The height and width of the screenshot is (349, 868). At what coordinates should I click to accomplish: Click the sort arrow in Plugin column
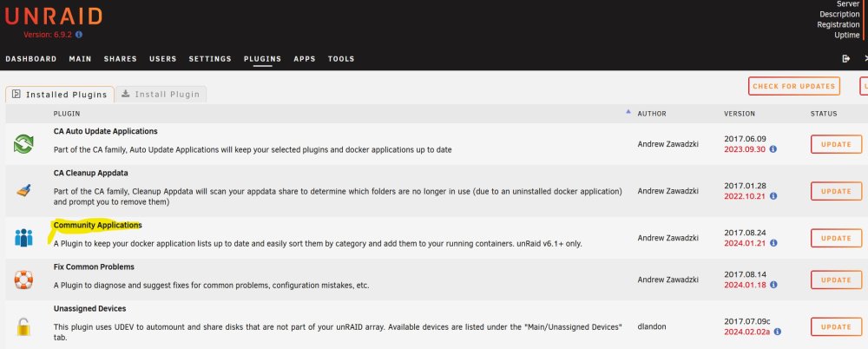pos(628,111)
